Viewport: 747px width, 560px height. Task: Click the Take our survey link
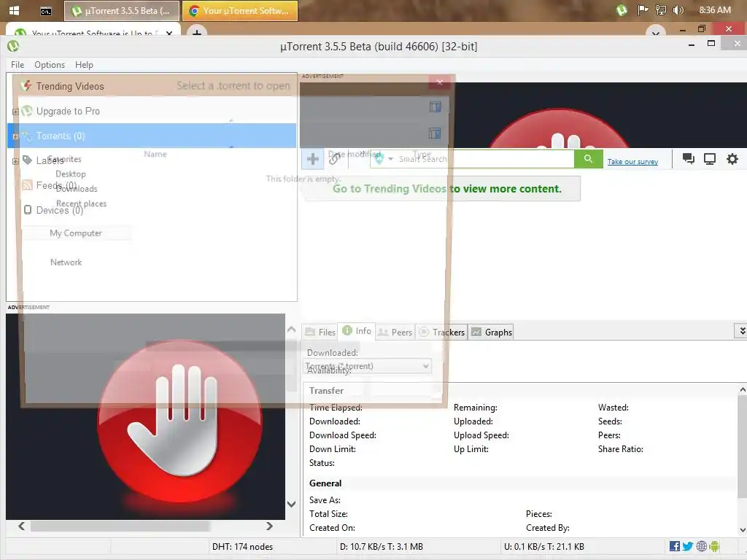coord(632,161)
